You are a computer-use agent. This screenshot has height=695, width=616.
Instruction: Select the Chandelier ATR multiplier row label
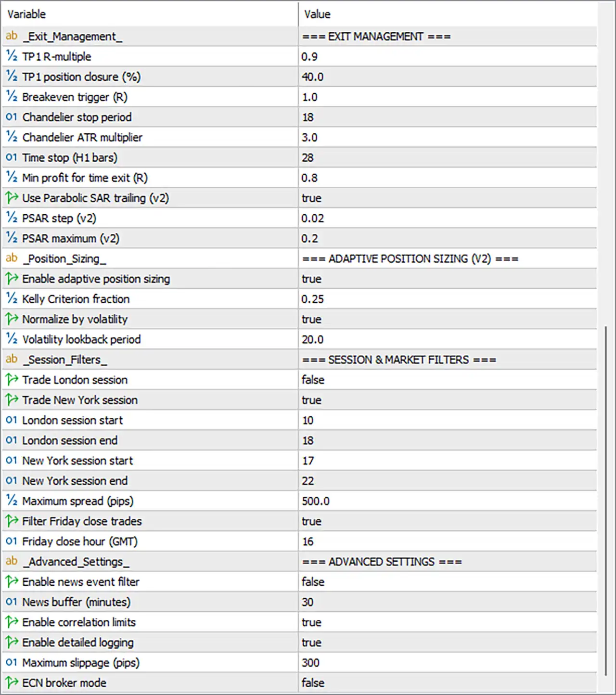point(82,138)
